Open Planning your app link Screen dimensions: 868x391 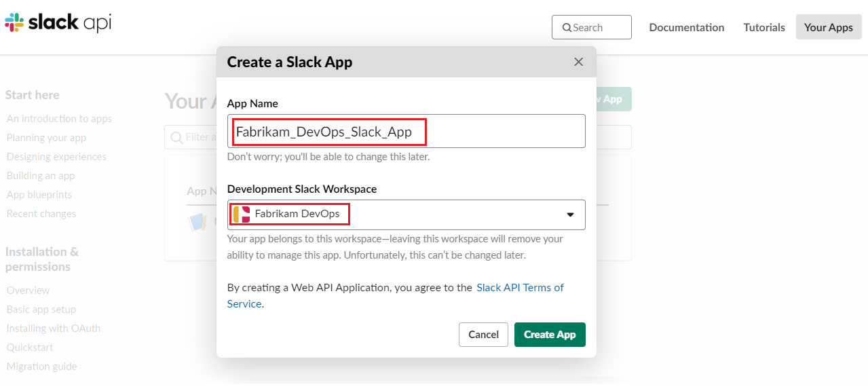(x=46, y=138)
